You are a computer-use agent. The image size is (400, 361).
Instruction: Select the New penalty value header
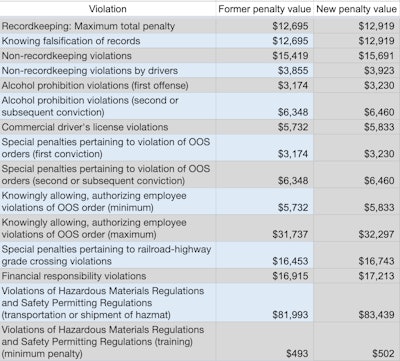pyautogui.click(x=356, y=9)
